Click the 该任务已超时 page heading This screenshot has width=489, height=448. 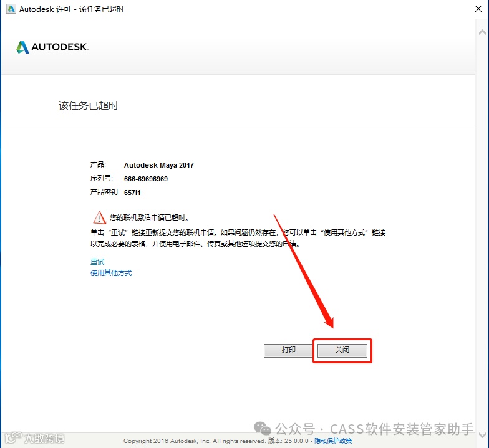point(89,106)
